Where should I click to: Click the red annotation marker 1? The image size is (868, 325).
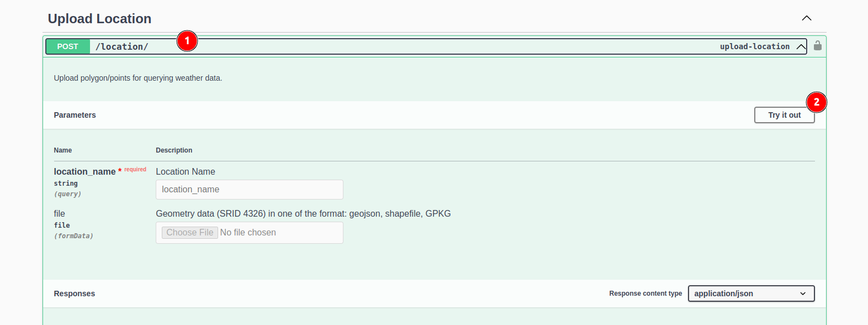coord(187,41)
